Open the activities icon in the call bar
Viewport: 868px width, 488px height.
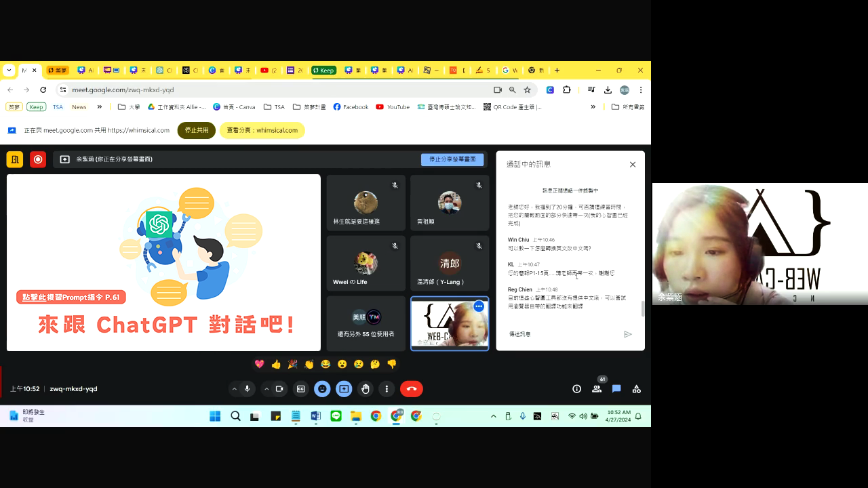(636, 388)
